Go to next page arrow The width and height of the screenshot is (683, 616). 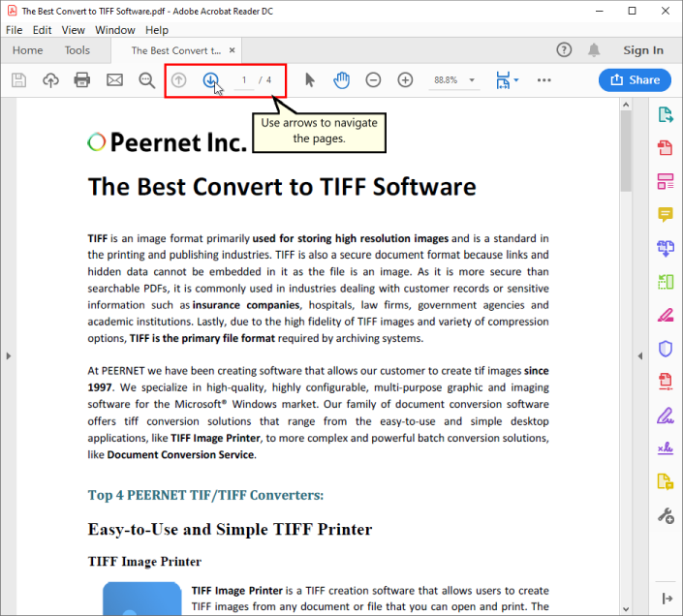click(x=211, y=80)
